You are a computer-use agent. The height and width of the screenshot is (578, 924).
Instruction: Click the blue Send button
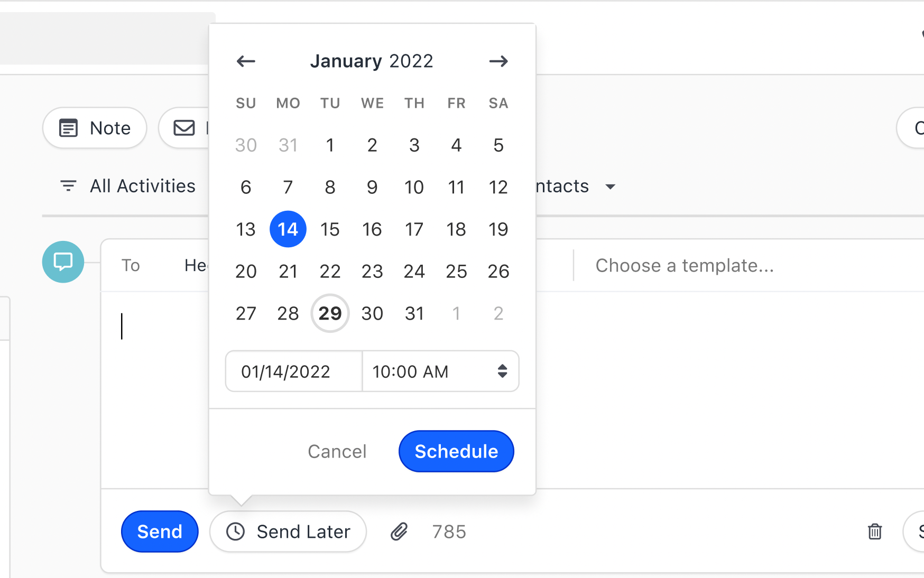pos(160,532)
